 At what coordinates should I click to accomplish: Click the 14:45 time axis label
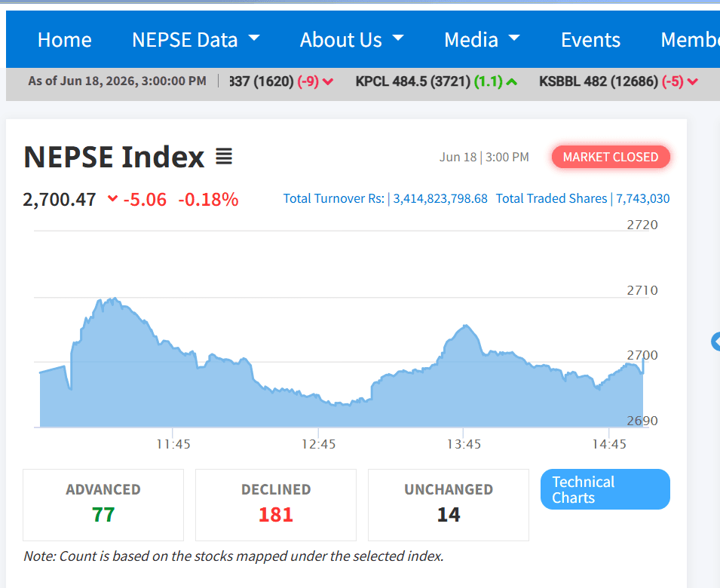pyautogui.click(x=609, y=444)
